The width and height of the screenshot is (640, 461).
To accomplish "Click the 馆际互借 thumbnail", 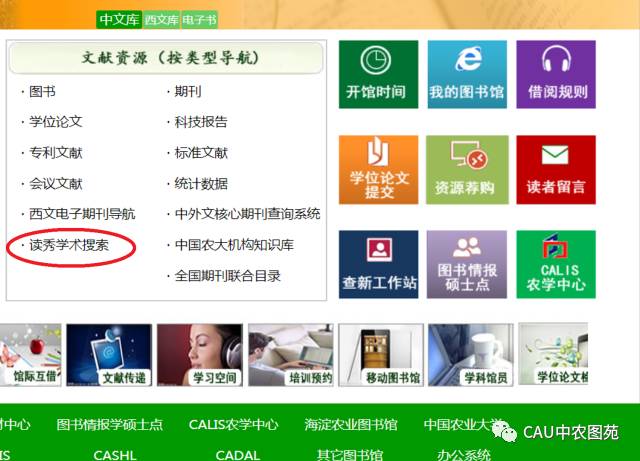I will 31,355.
